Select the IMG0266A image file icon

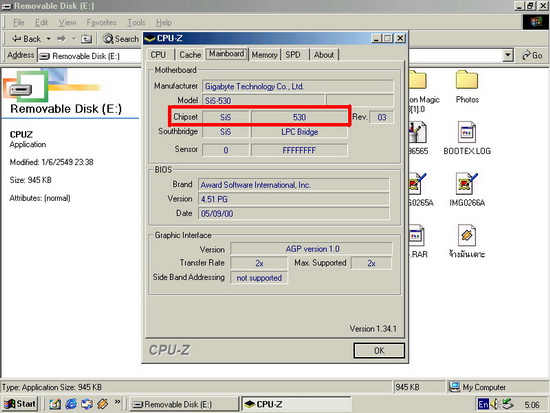pyautogui.click(x=467, y=184)
